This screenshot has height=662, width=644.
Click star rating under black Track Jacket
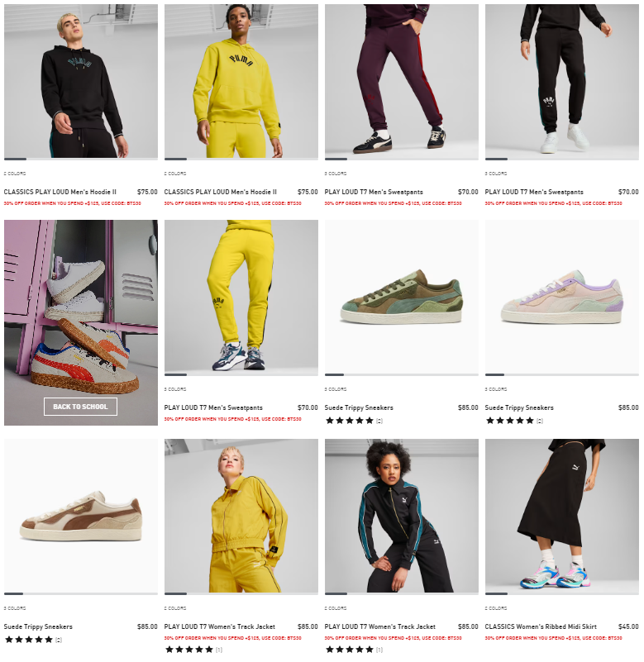[x=354, y=650]
